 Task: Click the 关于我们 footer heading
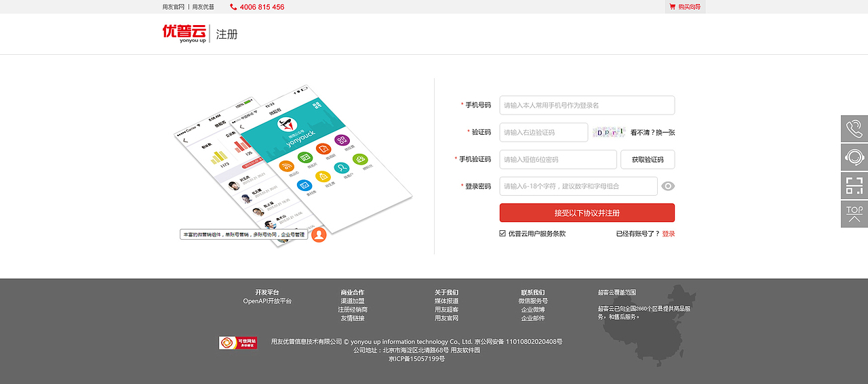pyautogui.click(x=447, y=293)
